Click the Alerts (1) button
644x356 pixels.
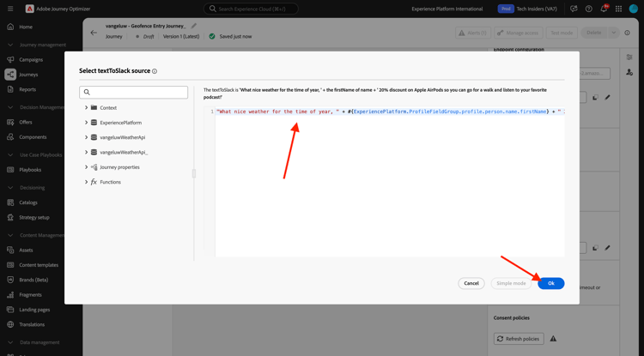click(473, 33)
